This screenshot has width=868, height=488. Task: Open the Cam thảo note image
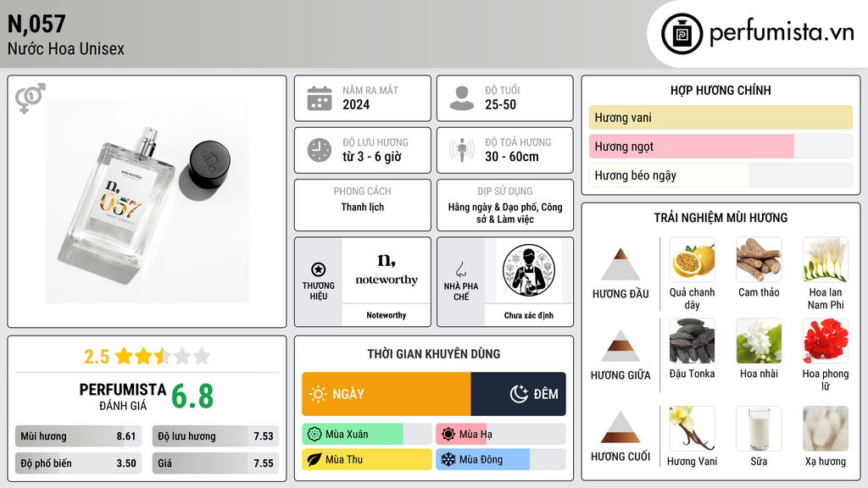(x=759, y=259)
